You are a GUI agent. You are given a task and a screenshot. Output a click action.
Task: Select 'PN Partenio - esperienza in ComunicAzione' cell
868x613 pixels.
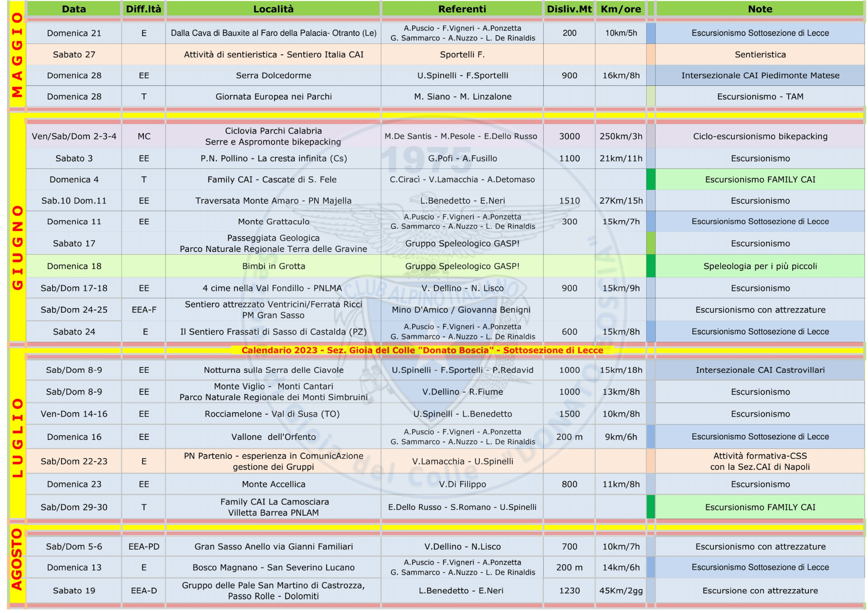click(273, 461)
